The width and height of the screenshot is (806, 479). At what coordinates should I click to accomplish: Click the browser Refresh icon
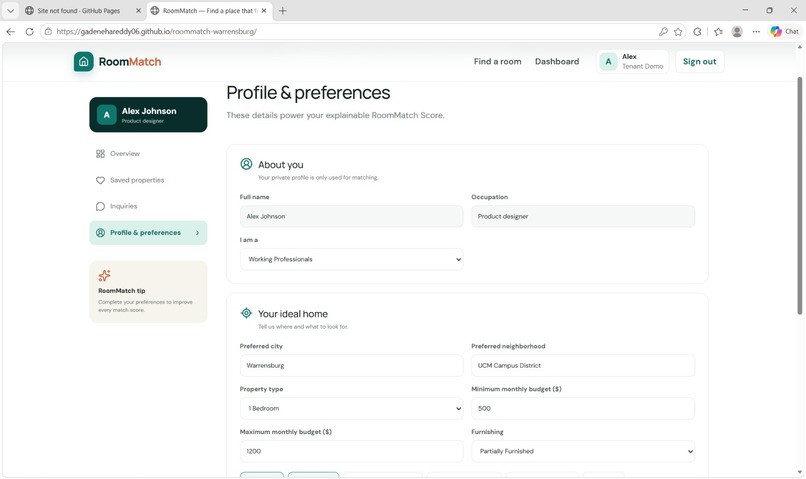[x=29, y=31]
